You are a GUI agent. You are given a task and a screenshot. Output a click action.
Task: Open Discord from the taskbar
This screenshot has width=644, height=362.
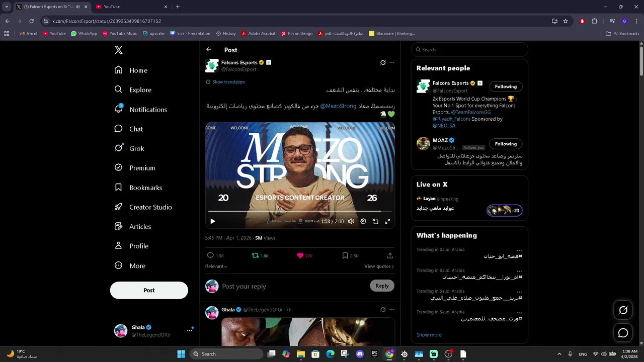pos(360,354)
